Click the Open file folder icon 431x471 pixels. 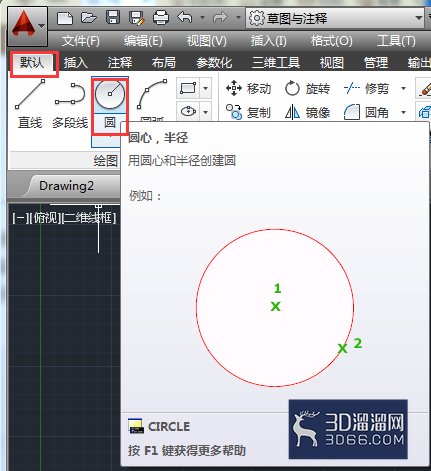click(x=89, y=17)
